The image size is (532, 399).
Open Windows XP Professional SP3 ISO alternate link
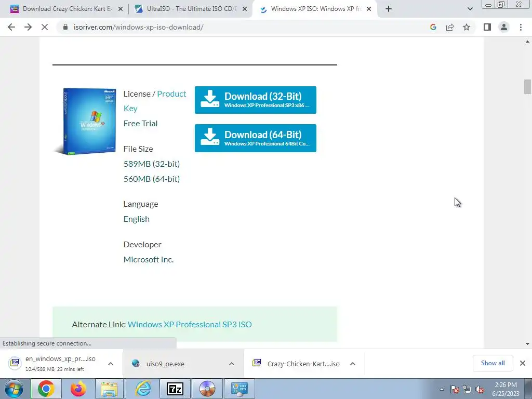(190, 324)
